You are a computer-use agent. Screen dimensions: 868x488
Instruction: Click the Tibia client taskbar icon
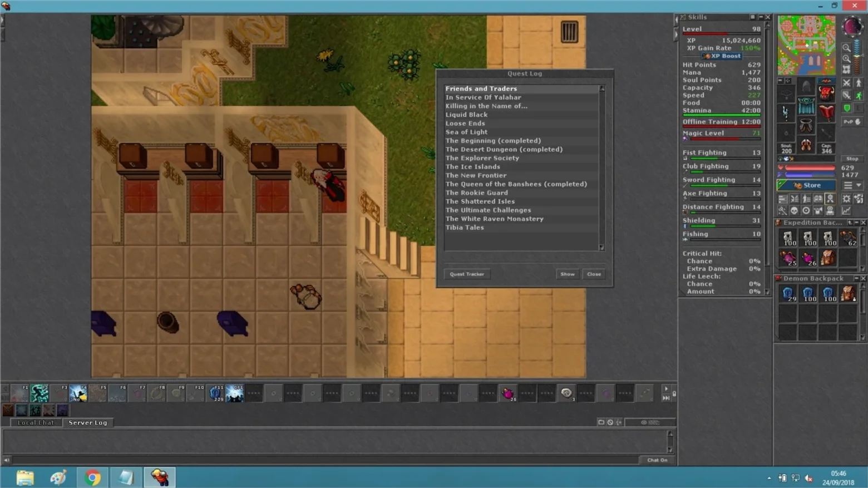coord(160,477)
